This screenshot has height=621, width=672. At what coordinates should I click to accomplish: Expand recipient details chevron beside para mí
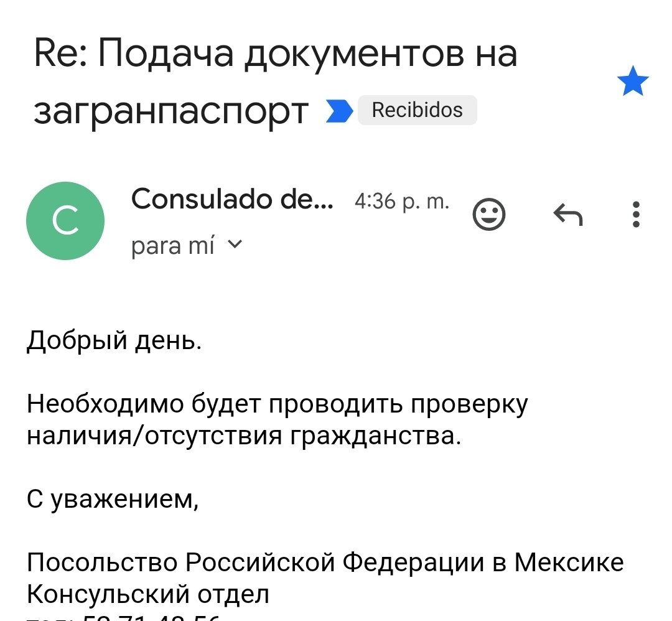(x=235, y=245)
